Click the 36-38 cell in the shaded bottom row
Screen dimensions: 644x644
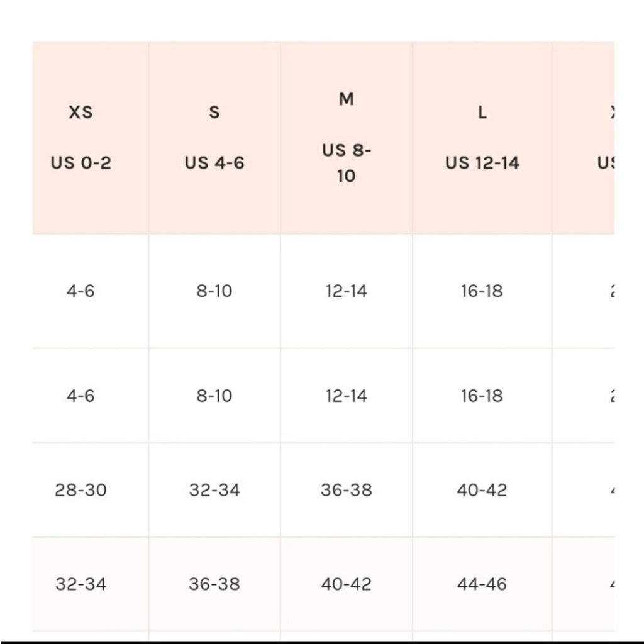214,584
